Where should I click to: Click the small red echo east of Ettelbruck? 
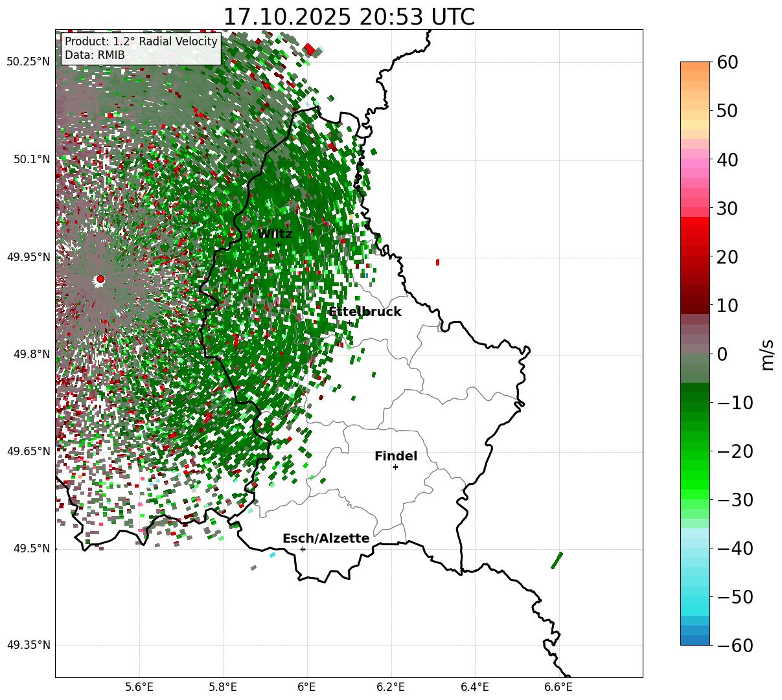coord(438,262)
